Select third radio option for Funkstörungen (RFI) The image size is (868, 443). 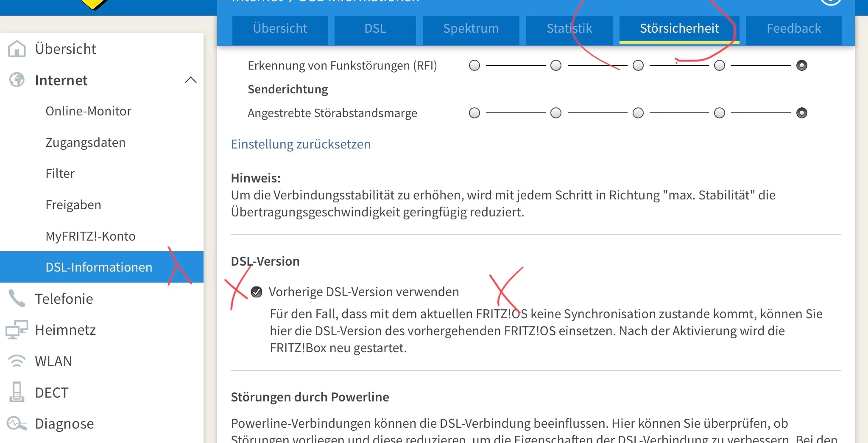click(638, 65)
